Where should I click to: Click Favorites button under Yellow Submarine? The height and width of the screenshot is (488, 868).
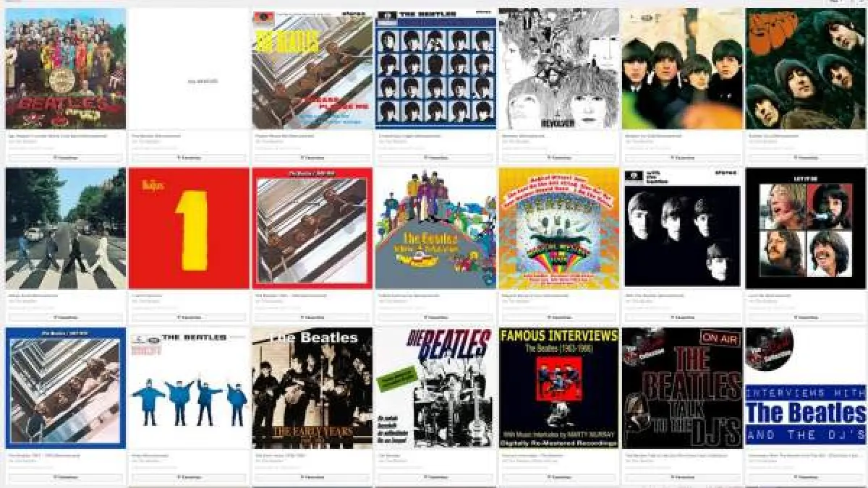point(435,317)
